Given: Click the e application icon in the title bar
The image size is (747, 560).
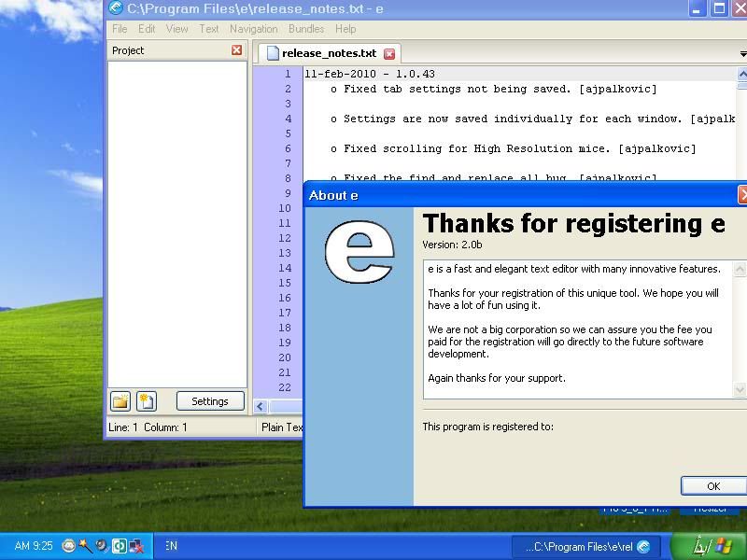Looking at the screenshot, I should point(116,8).
